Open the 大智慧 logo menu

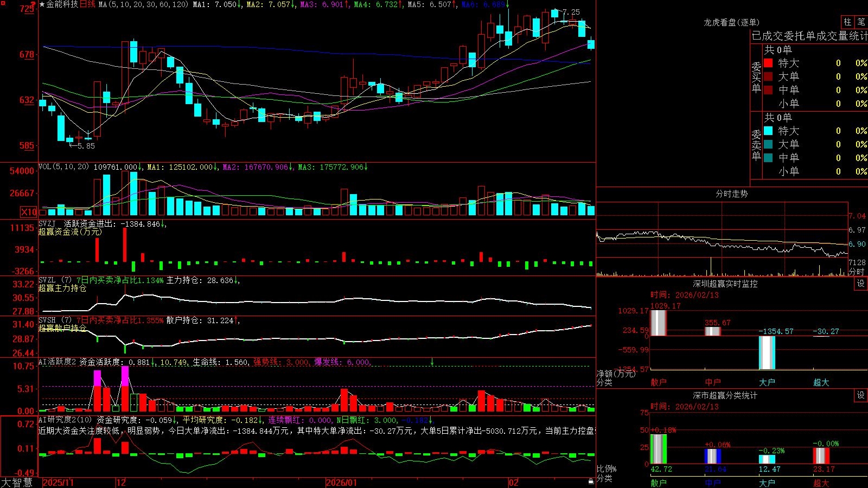pos(17,483)
